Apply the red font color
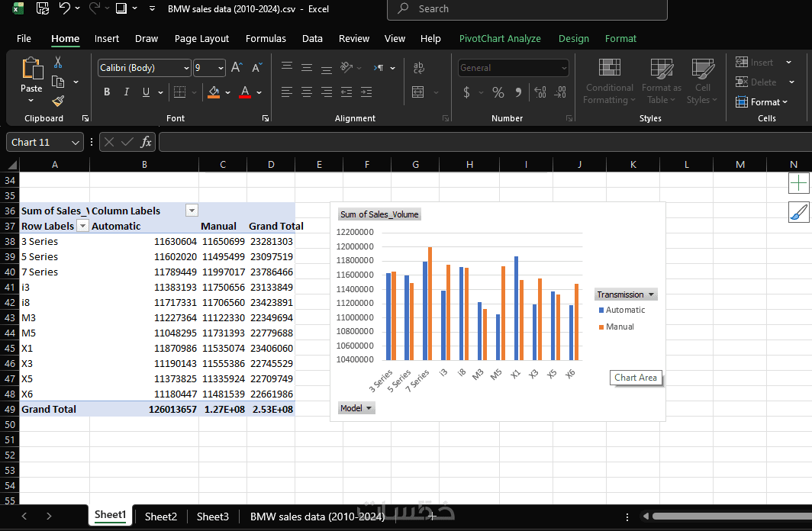This screenshot has width=812, height=531. [245, 92]
